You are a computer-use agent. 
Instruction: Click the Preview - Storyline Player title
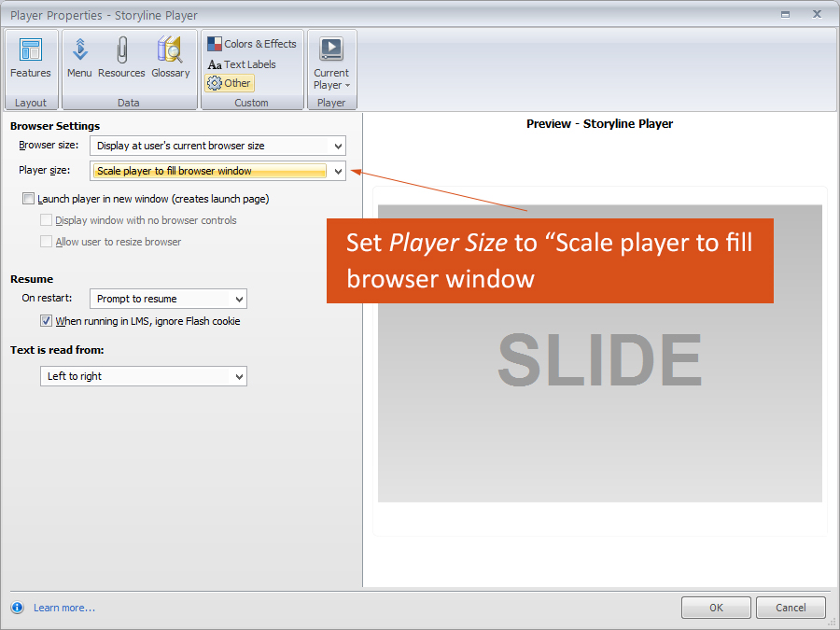click(x=599, y=124)
